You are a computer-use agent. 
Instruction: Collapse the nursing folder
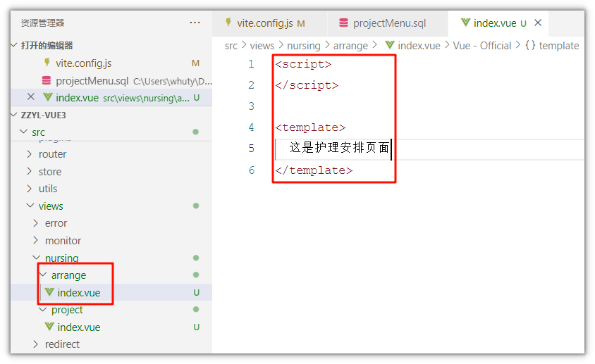coord(37,258)
